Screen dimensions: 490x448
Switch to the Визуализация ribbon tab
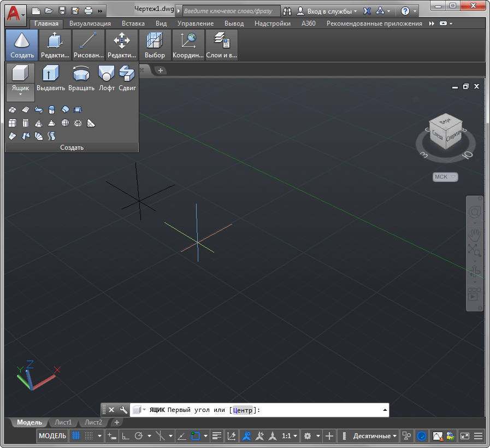tap(90, 23)
